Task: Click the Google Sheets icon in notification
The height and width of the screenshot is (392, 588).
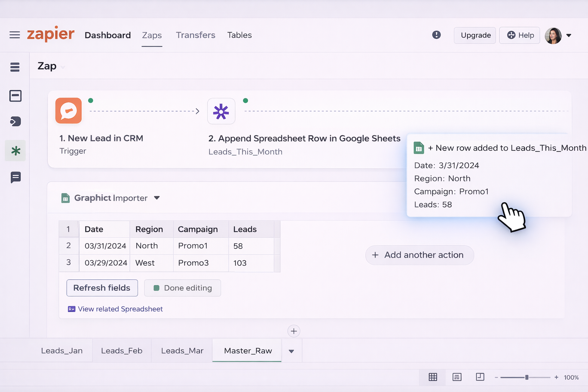Action: click(x=419, y=148)
